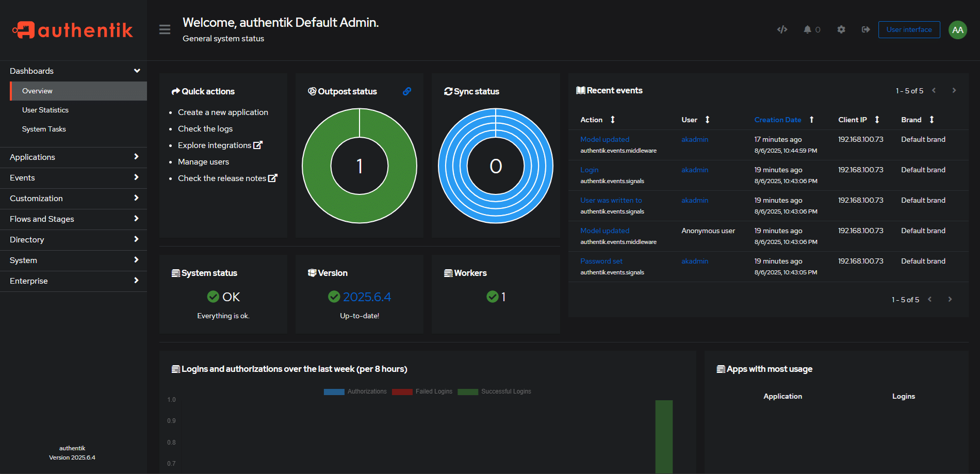The width and height of the screenshot is (980, 474).
Task: Open the 2025.6.4 version link
Action: (367, 297)
